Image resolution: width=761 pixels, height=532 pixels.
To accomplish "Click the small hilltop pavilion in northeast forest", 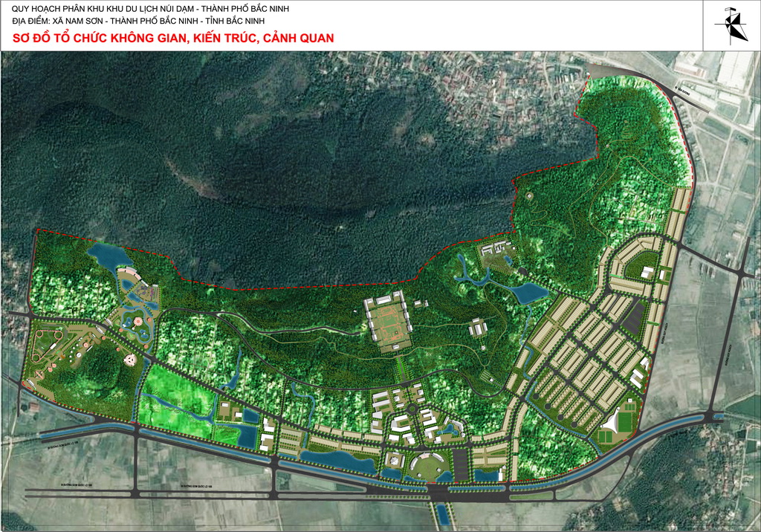I will pyautogui.click(x=528, y=196).
